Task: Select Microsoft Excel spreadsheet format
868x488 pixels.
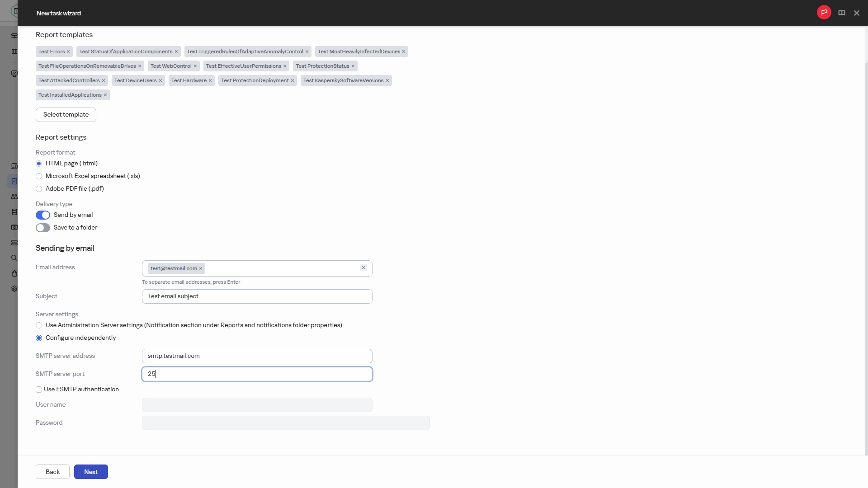Action: tap(39, 176)
